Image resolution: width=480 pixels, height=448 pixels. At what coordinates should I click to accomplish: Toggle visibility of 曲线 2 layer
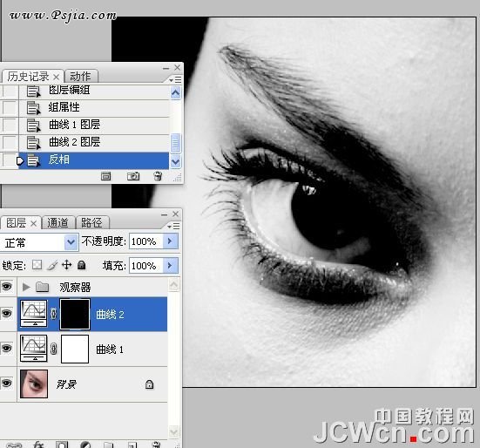click(7, 314)
